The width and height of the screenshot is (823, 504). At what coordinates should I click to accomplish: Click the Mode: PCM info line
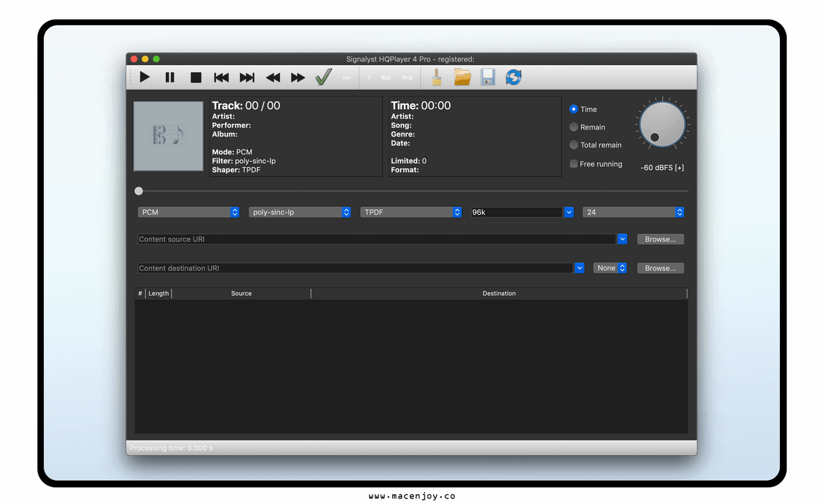(x=232, y=152)
